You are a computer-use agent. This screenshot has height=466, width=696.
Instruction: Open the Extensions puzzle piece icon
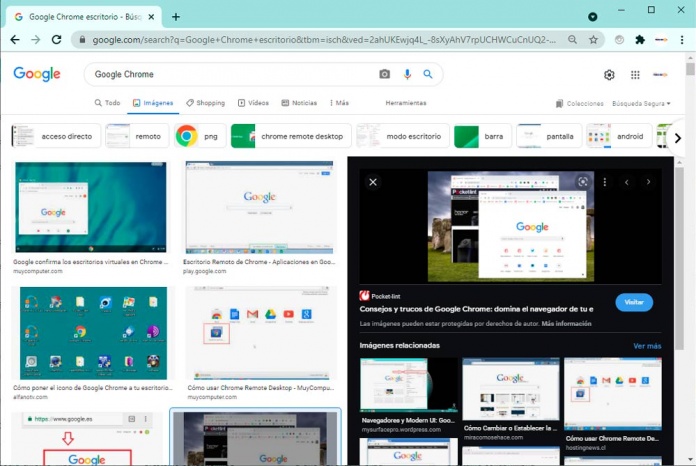click(640, 40)
